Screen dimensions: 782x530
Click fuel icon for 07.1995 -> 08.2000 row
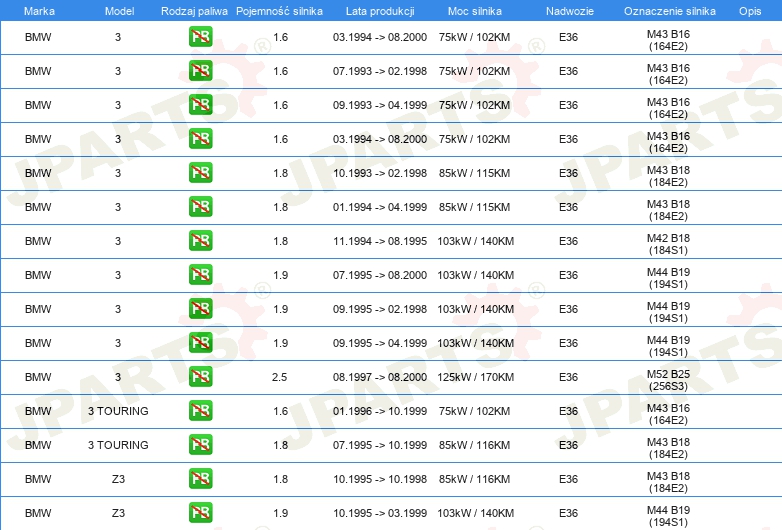click(x=200, y=275)
